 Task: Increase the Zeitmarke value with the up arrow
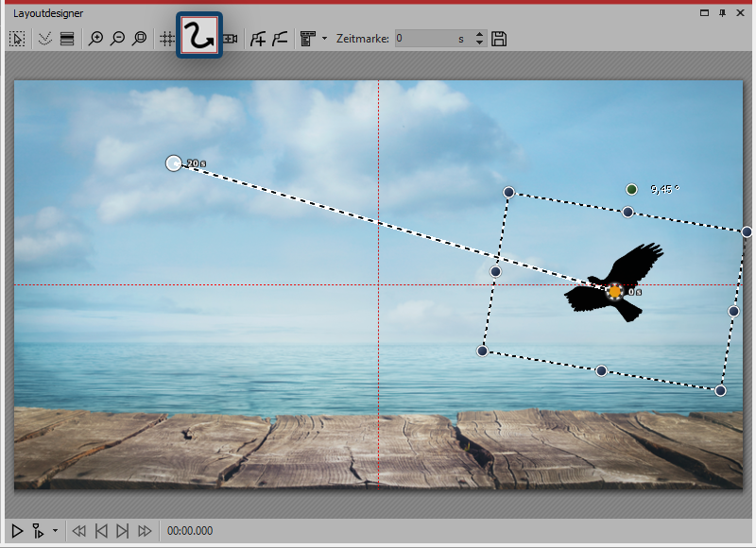(x=479, y=34)
